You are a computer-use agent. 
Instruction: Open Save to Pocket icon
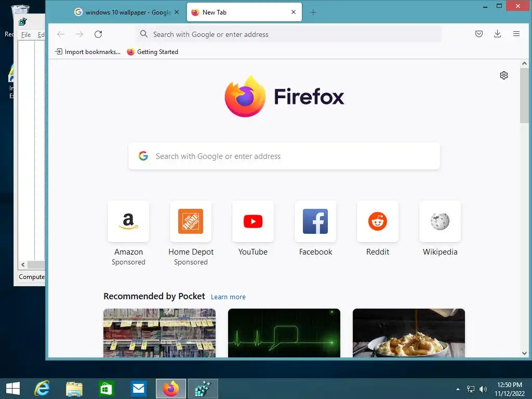(x=478, y=34)
